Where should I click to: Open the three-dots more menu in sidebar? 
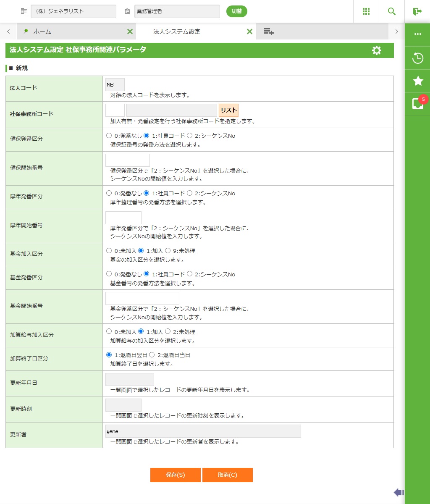[x=418, y=34]
